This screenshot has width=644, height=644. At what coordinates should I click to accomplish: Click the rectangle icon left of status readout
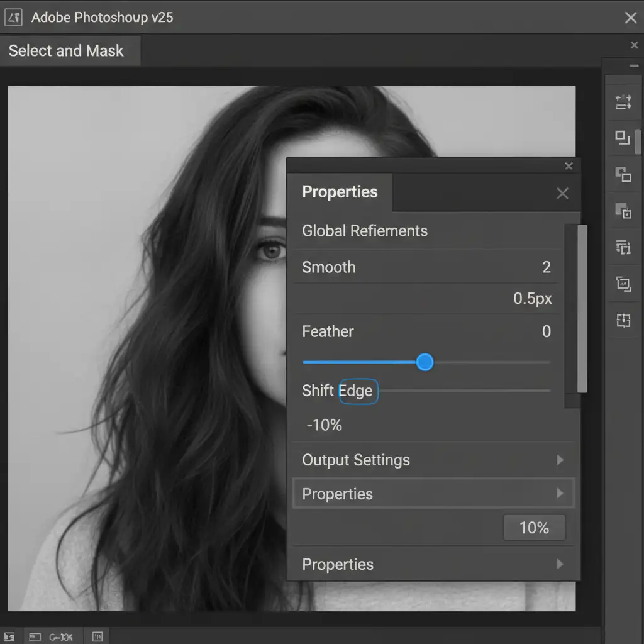coord(35,637)
